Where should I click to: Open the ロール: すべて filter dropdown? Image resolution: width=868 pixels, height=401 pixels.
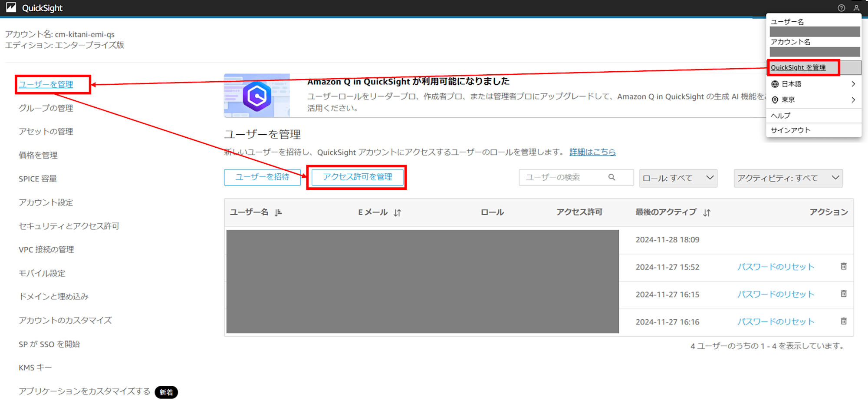coord(678,178)
